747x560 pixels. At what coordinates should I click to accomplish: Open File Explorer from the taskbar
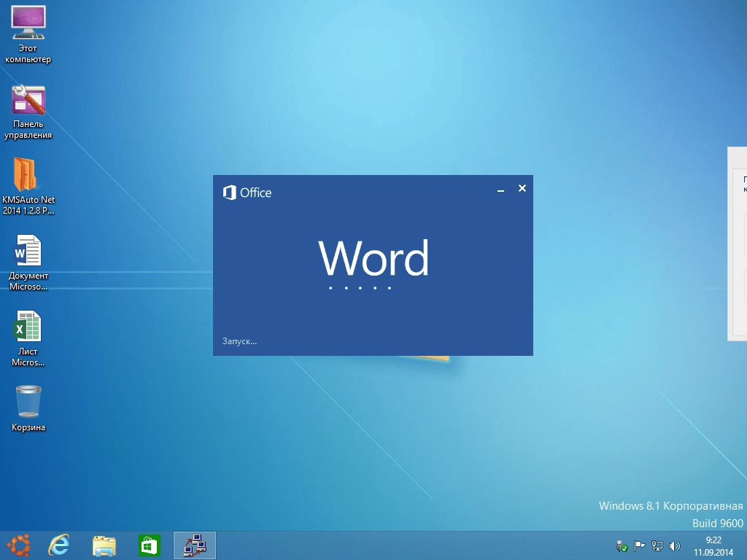click(104, 545)
